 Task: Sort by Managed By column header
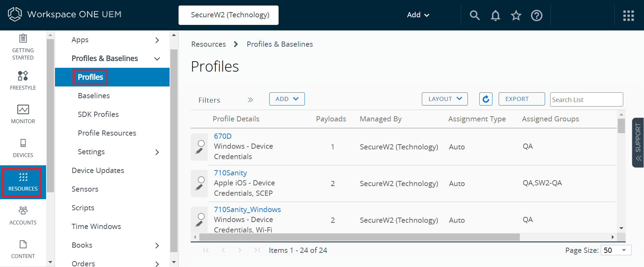click(x=380, y=119)
